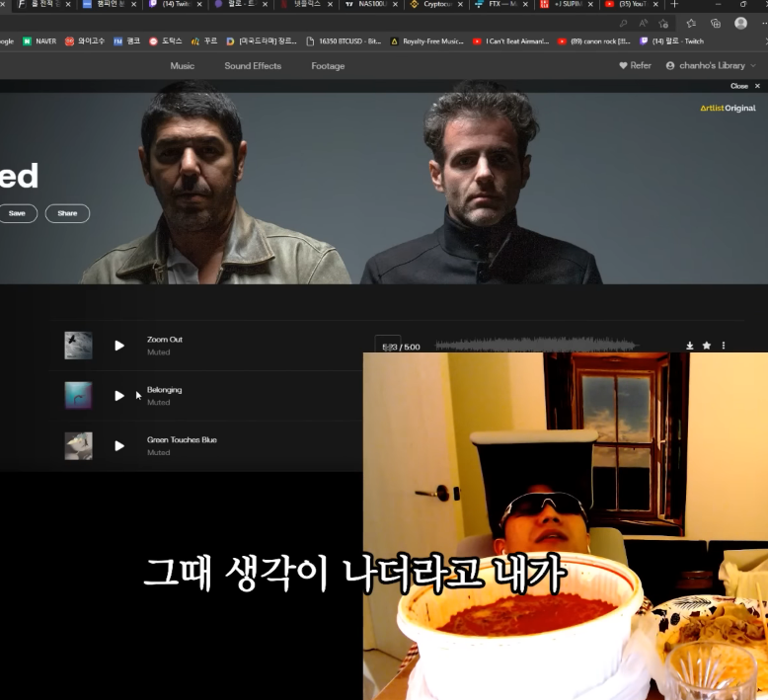The height and width of the screenshot is (700, 768).
Task: Play the track Zoom Out
Action: 119,346
